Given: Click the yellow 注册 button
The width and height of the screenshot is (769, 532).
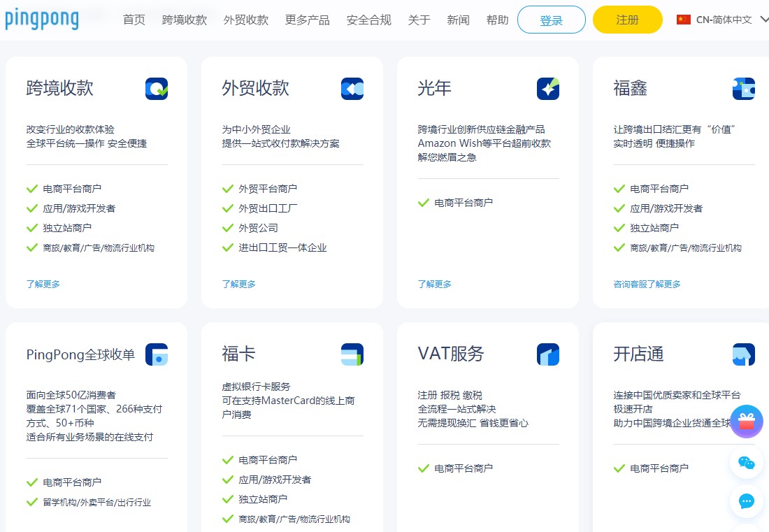Looking at the screenshot, I should (627, 20).
